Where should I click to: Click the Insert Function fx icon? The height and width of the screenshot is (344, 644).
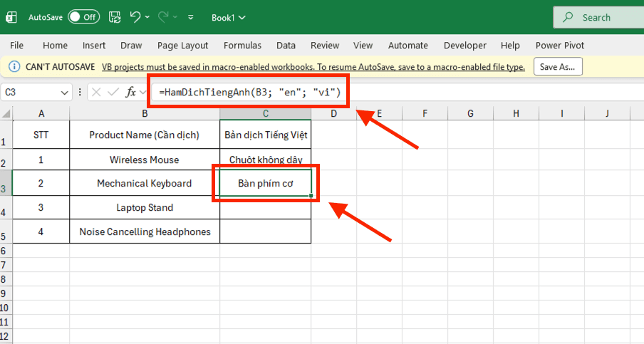130,92
